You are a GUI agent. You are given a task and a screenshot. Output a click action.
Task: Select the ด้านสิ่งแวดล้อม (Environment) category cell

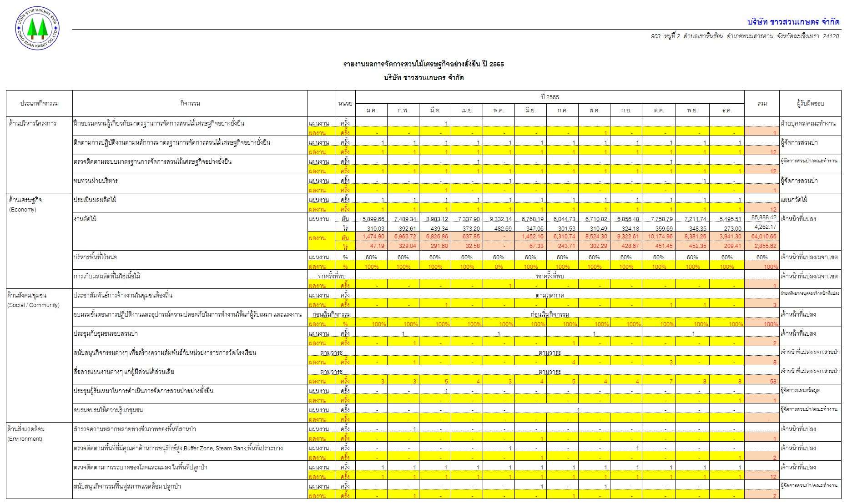point(26,433)
